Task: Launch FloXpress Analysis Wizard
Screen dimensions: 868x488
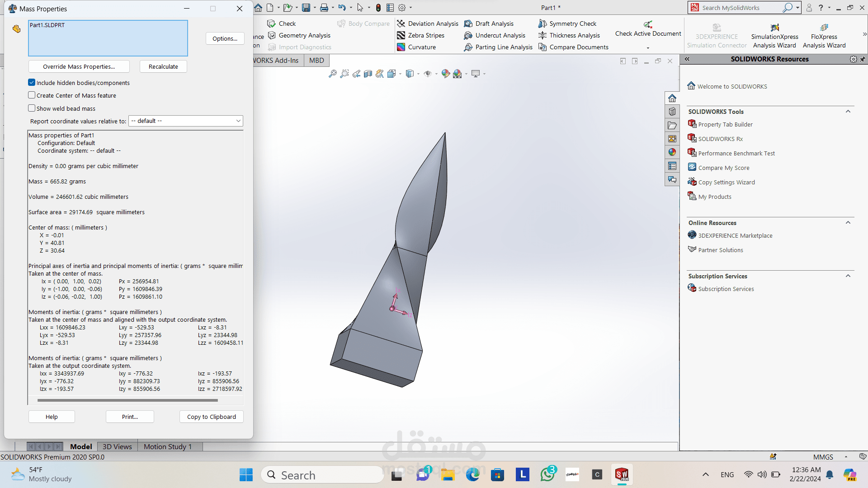Action: [824, 36]
